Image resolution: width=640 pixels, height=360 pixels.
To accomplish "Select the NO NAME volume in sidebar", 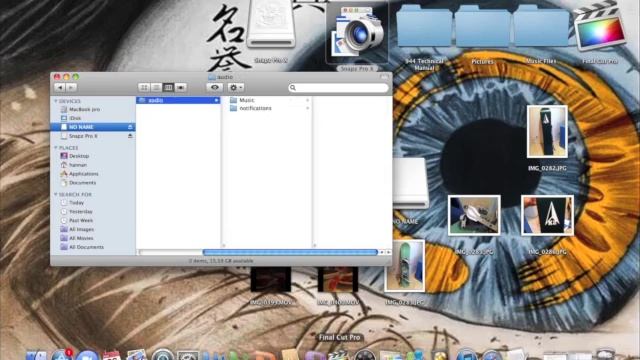I will [93, 127].
